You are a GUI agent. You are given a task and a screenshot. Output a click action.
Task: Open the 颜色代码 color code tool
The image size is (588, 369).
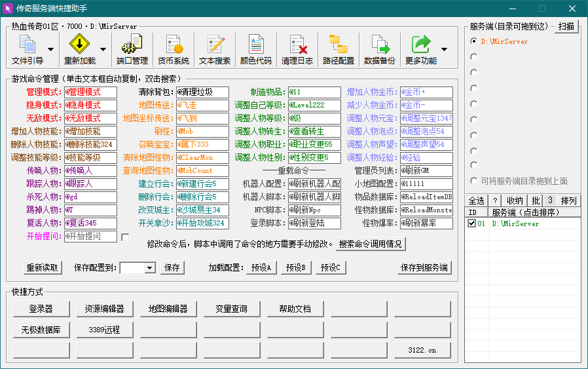(255, 50)
